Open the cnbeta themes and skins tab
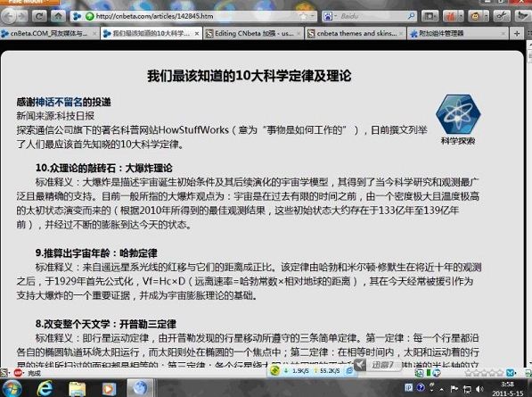 [x=356, y=33]
